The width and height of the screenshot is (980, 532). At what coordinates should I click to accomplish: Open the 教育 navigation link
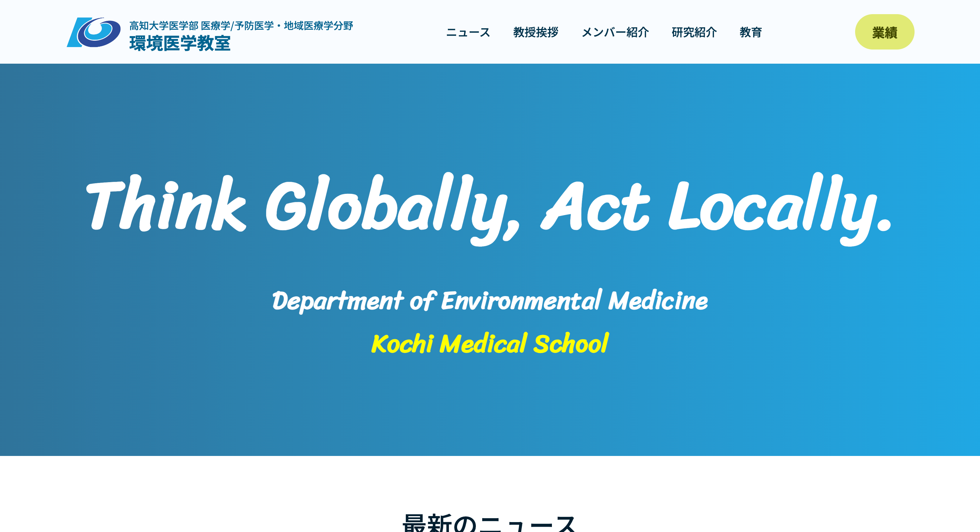tap(751, 32)
